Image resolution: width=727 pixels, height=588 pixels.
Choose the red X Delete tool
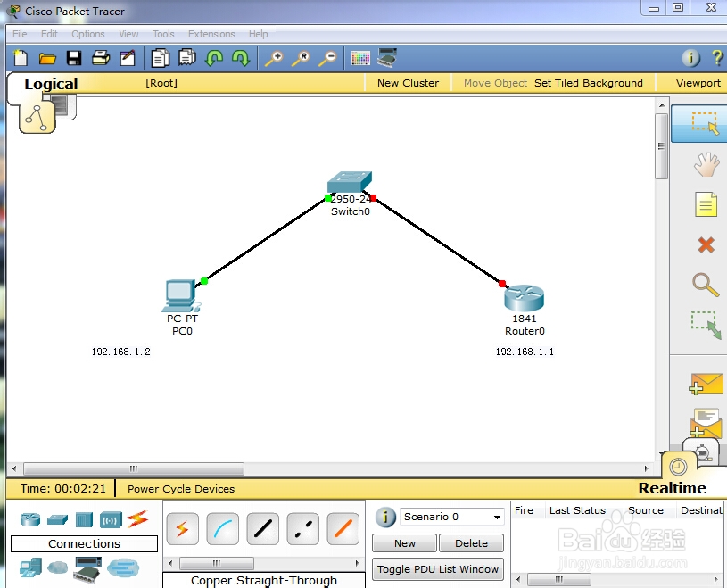[706, 244]
